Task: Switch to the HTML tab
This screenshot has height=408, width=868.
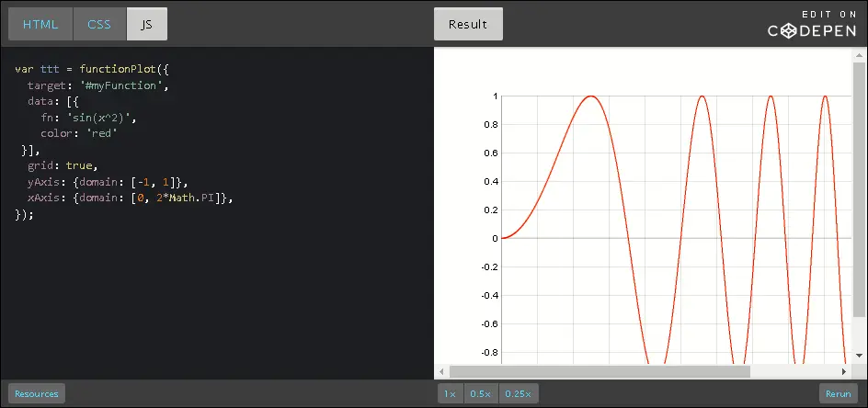Action: [x=40, y=25]
